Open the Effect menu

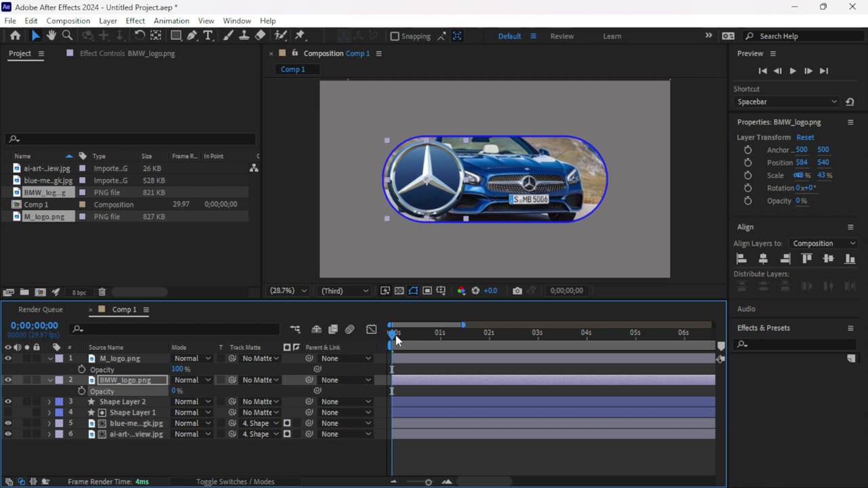pos(135,21)
